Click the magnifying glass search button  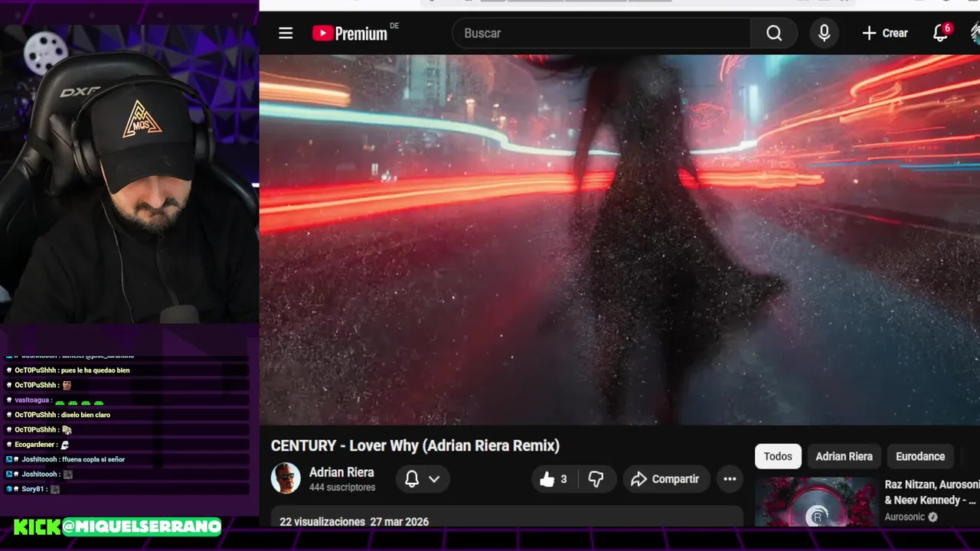(774, 33)
